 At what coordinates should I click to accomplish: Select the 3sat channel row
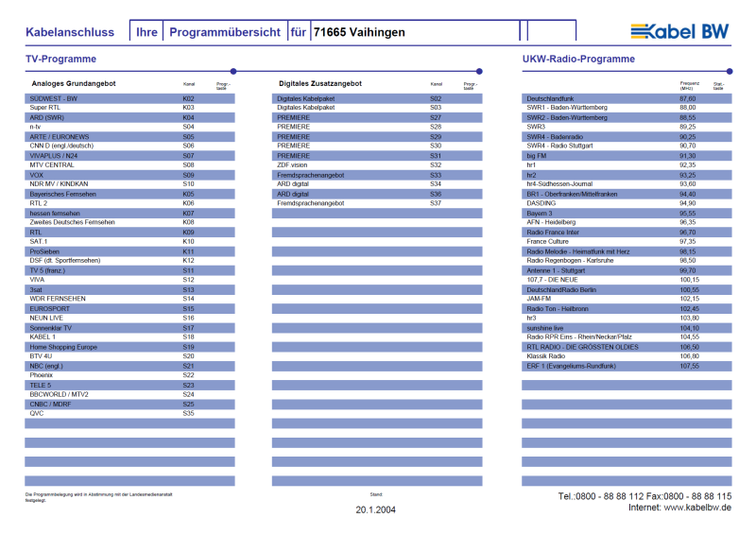tap(129, 289)
